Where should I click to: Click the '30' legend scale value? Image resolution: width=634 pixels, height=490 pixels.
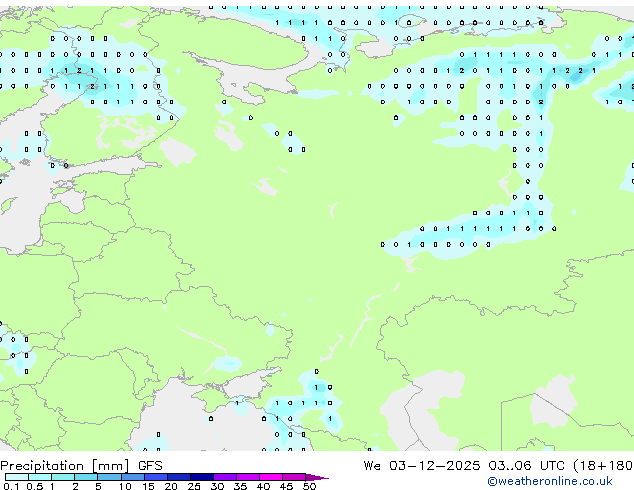217,486
